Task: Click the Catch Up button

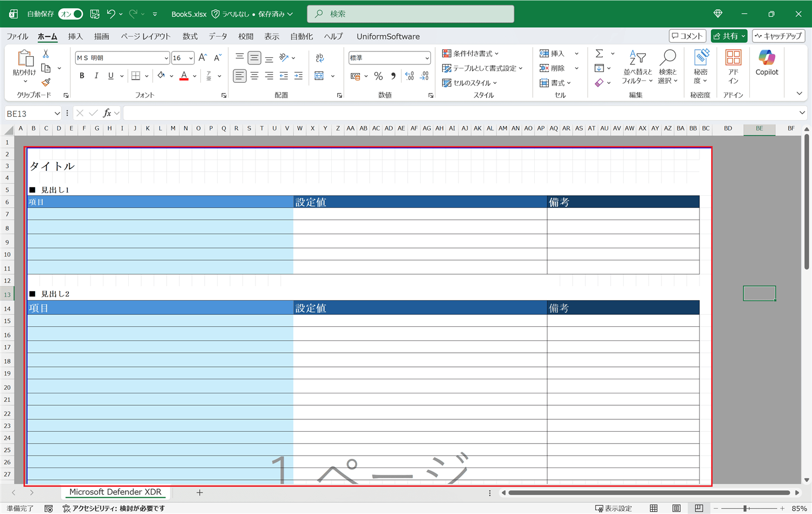Action: pos(778,36)
